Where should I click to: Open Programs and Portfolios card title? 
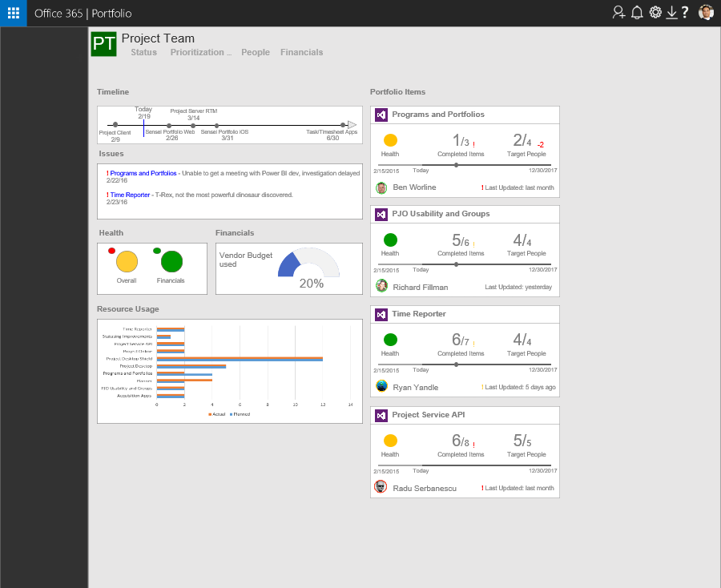point(438,115)
